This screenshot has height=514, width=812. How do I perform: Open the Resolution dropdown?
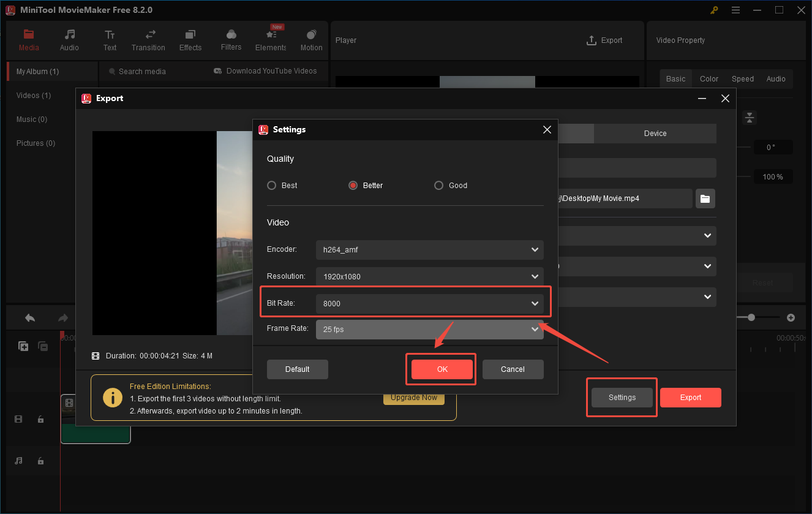[x=429, y=276]
